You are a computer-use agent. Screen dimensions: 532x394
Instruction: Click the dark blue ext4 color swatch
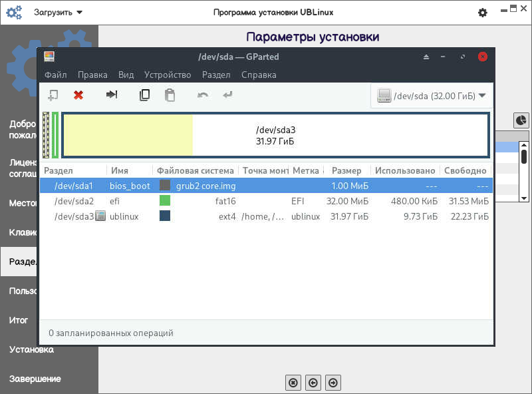click(165, 216)
